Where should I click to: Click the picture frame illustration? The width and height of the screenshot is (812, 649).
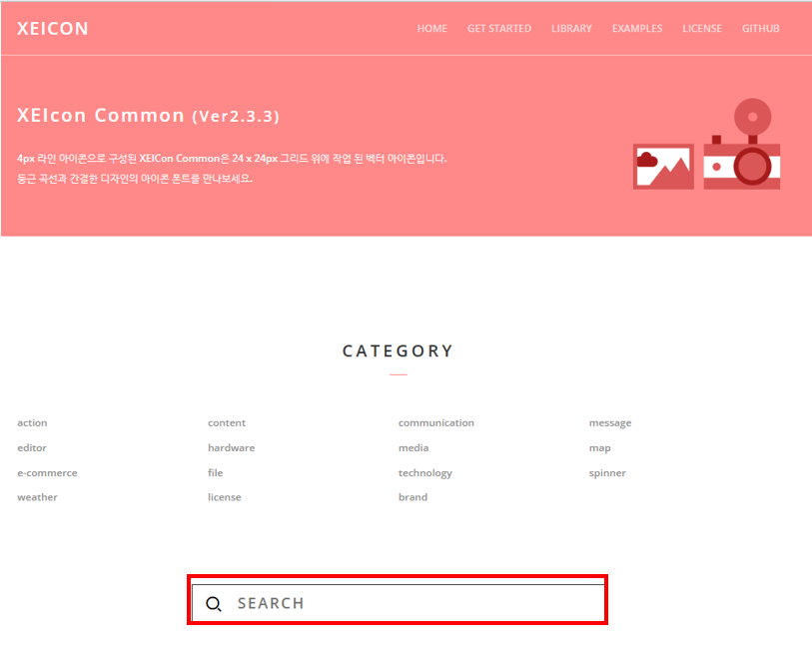tap(663, 167)
